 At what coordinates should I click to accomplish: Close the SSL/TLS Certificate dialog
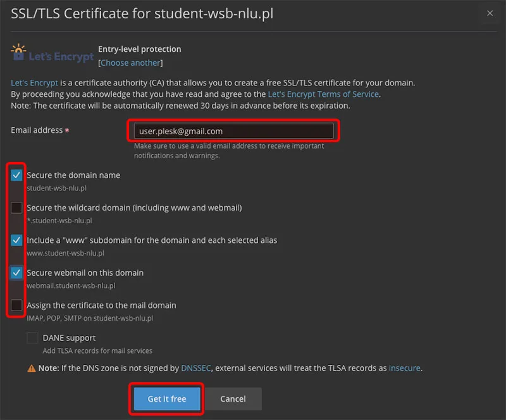click(x=490, y=13)
